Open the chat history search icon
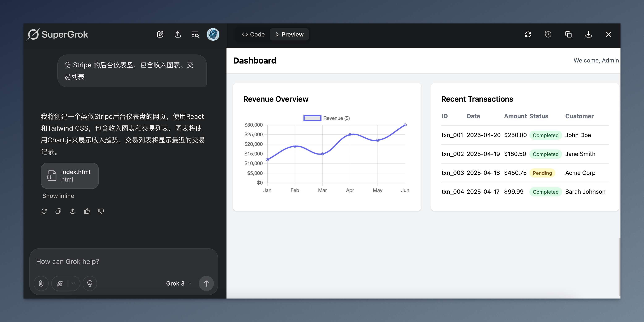This screenshot has width=644, height=322. coord(195,34)
